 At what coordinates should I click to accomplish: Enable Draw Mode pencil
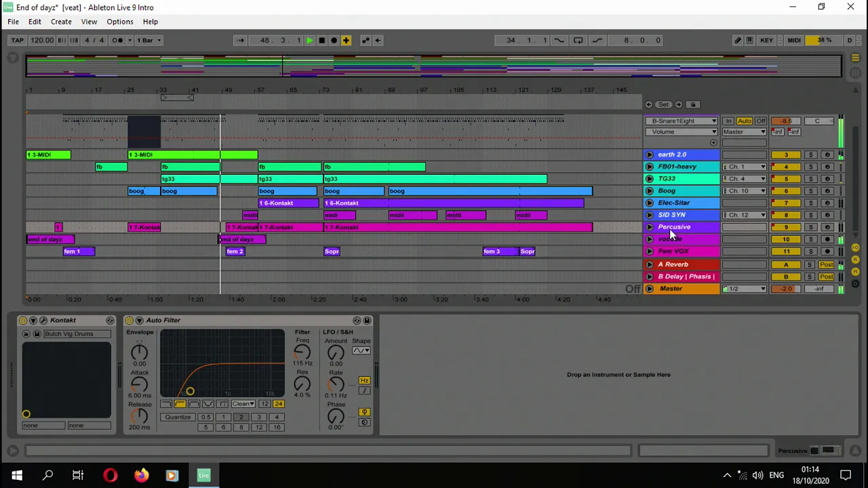(738, 40)
